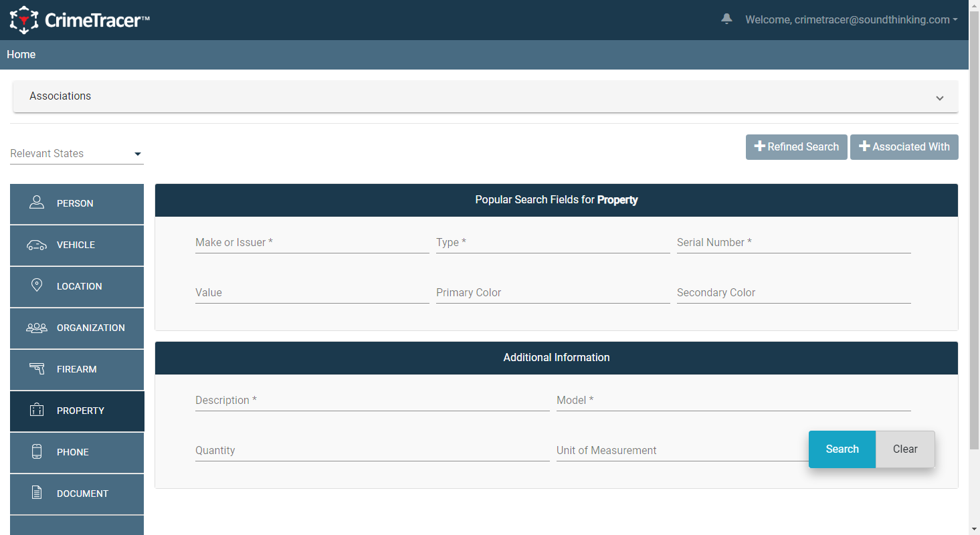Click into the Primary Color field
The width and height of the screenshot is (980, 535).
tap(553, 293)
